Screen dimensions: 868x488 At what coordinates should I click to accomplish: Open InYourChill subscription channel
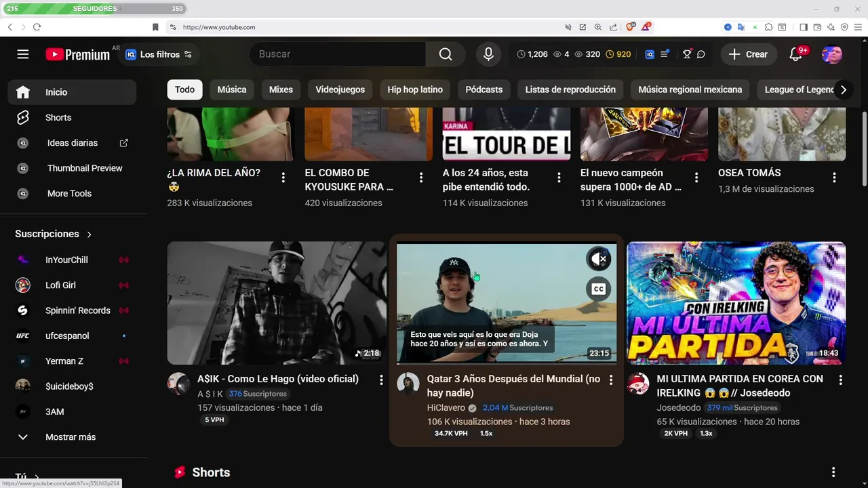coord(72,260)
